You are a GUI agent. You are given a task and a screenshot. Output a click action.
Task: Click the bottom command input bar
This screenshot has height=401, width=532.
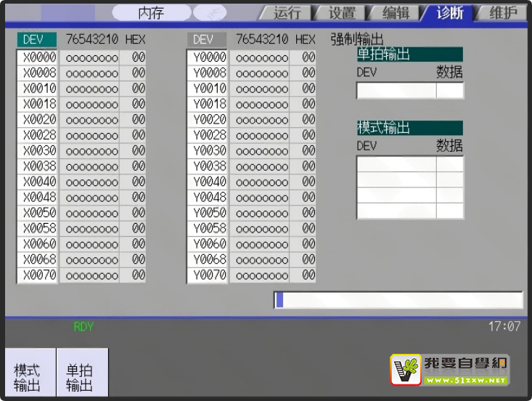[398, 300]
